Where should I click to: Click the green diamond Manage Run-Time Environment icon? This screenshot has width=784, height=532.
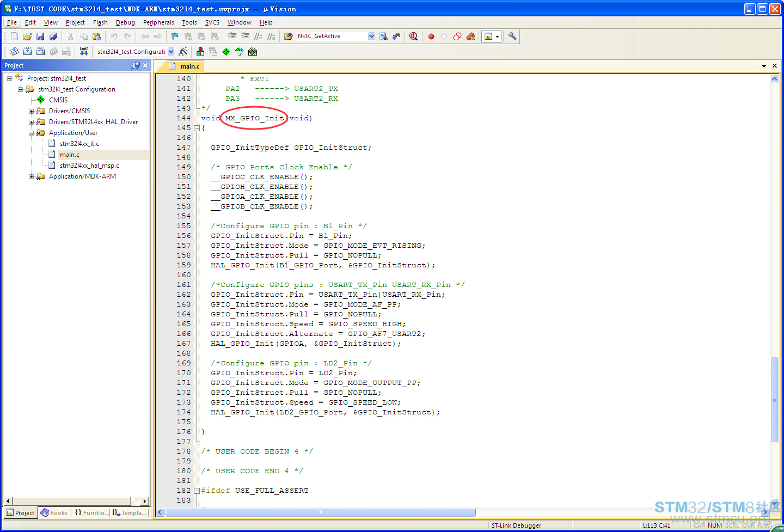226,52
